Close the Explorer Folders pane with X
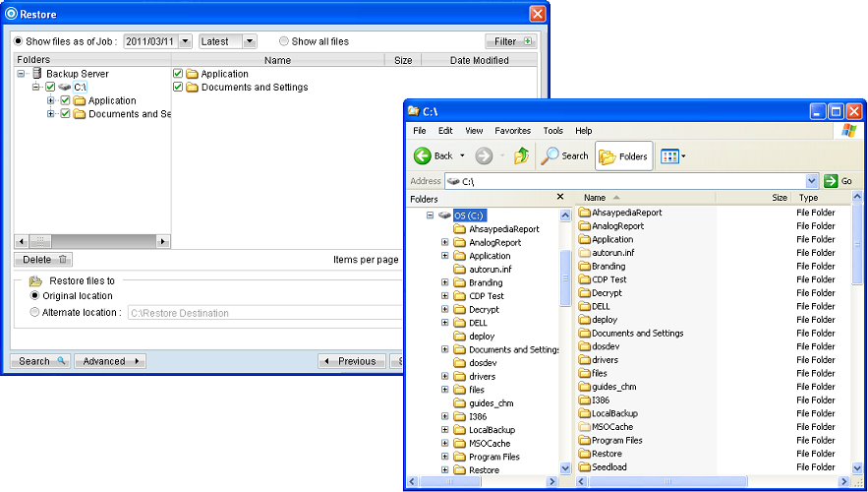Viewport: 868px width, 492px height. click(560, 198)
